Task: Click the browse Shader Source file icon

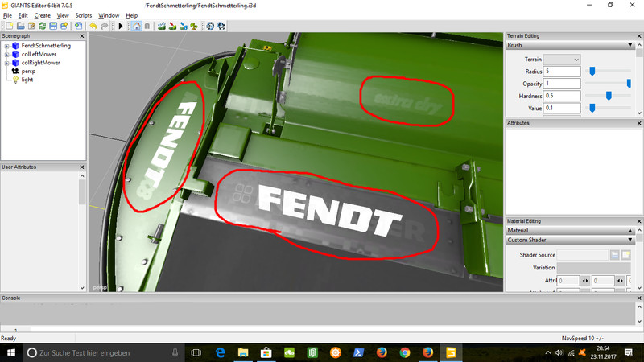Action: [x=614, y=255]
